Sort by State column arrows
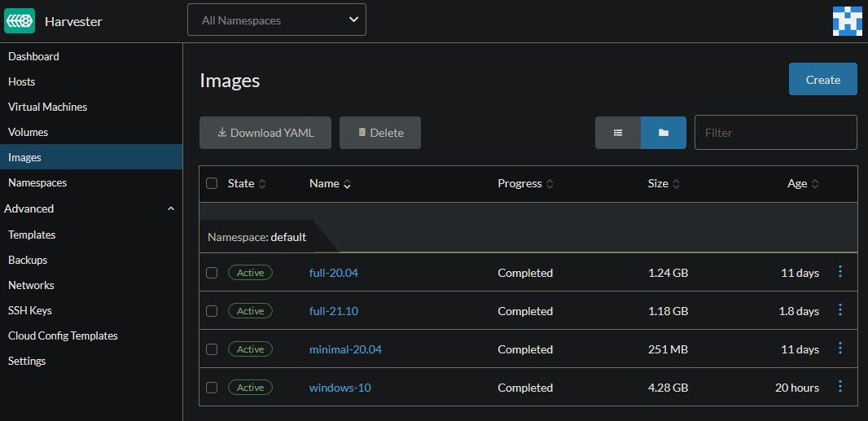868x421 pixels. [262, 184]
